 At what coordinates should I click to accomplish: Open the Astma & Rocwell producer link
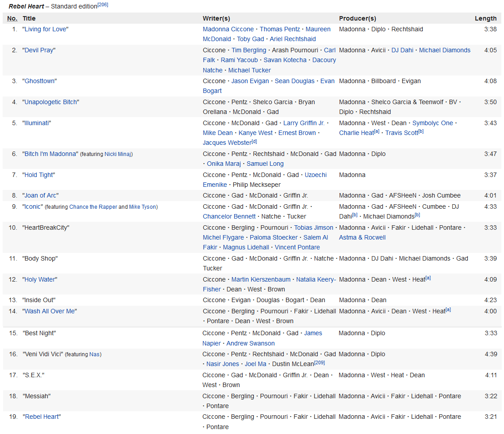pos(362,238)
